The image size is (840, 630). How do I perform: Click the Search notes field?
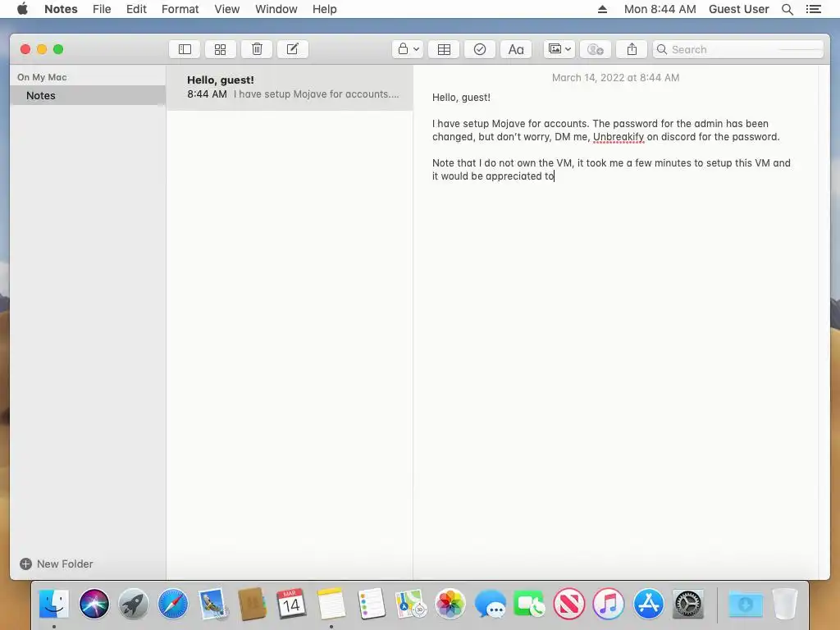pos(738,49)
